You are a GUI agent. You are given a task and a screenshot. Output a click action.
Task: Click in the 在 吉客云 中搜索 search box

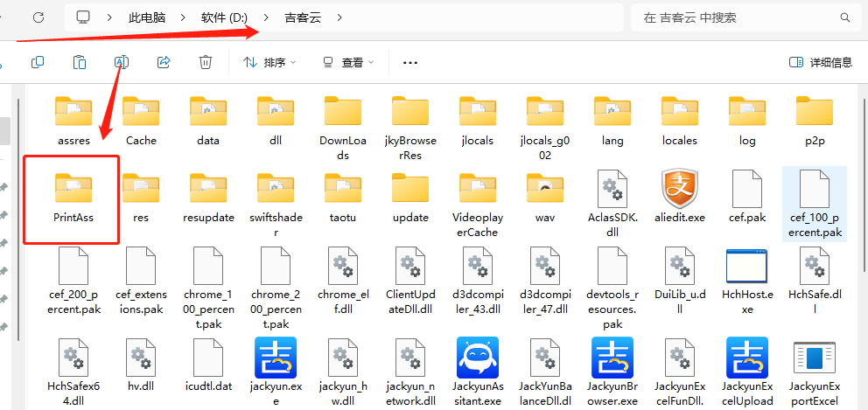tap(745, 17)
